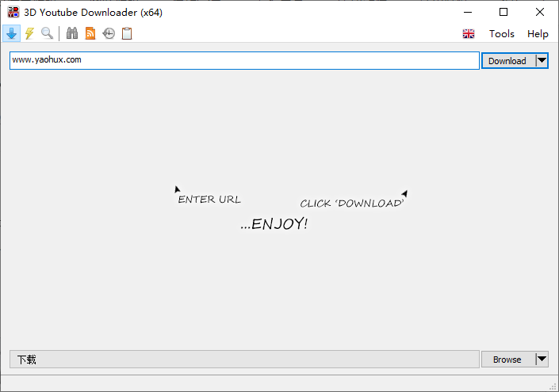
Task: Click the URL field containing www.yaohux.com
Action: click(x=244, y=60)
